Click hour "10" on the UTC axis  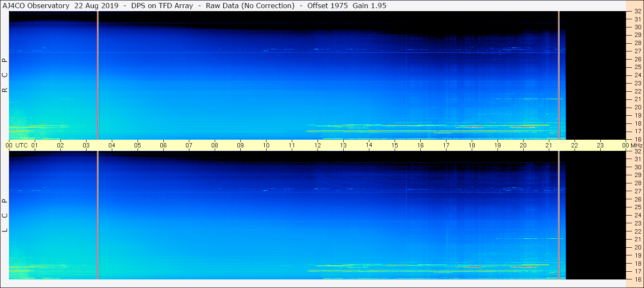(x=266, y=145)
